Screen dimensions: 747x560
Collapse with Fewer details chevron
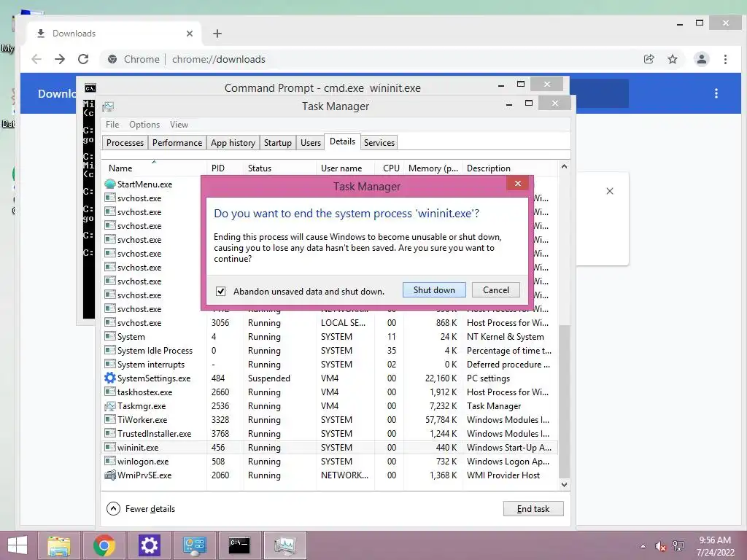(113, 508)
